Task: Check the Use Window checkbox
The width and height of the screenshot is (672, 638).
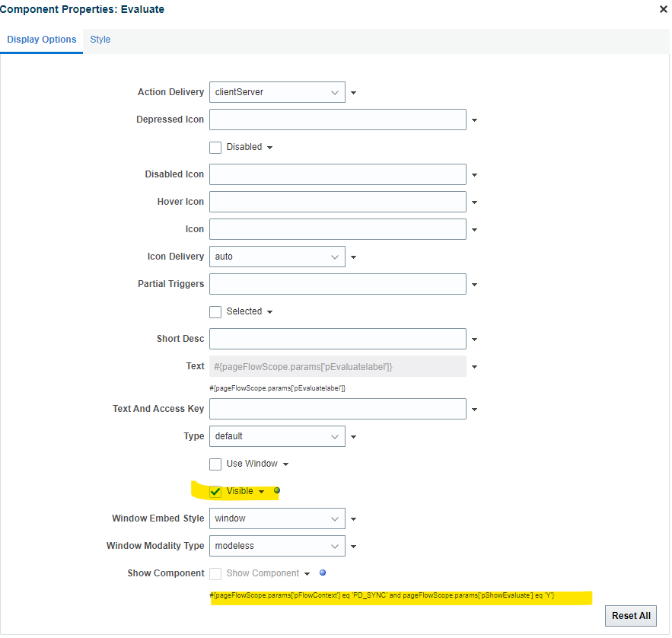Action: [x=215, y=464]
